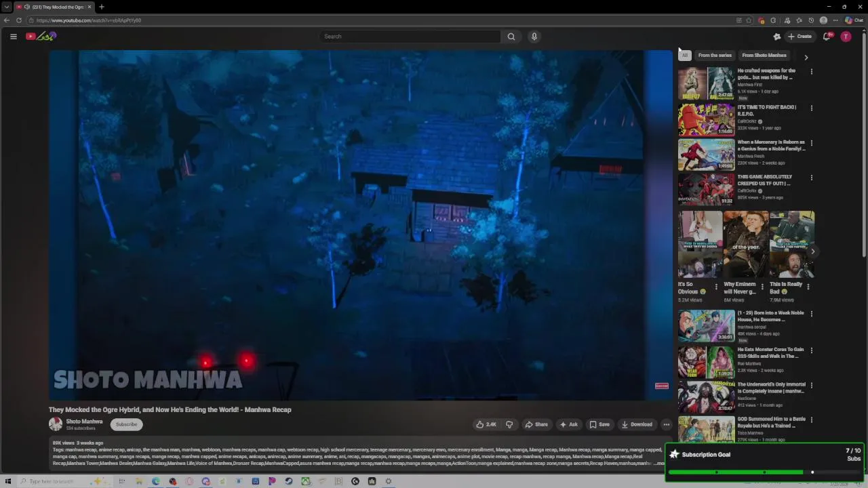
Task: Open options for Born into a Weak Noble House video
Action: tap(811, 314)
